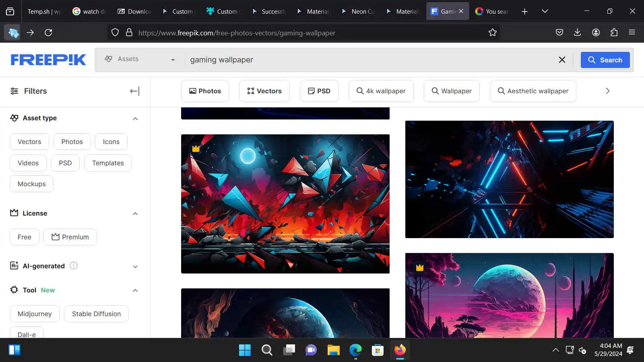The width and height of the screenshot is (644, 362).
Task: Show more suggested search chips
Action: pyautogui.click(x=608, y=91)
